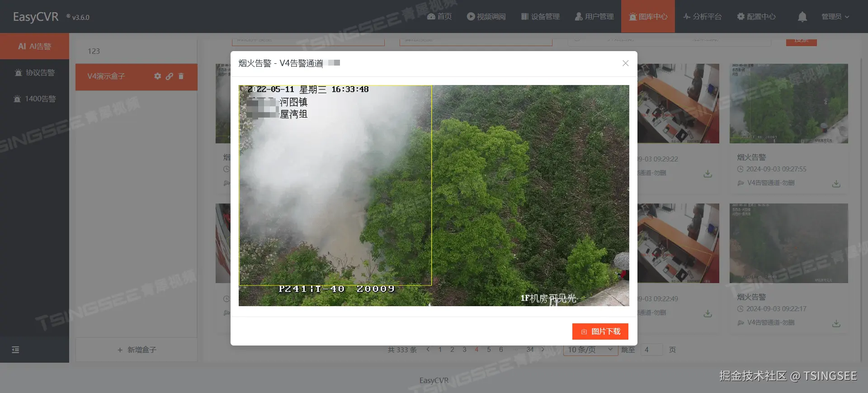Go to page 5
This screenshot has height=393, width=868.
489,350
